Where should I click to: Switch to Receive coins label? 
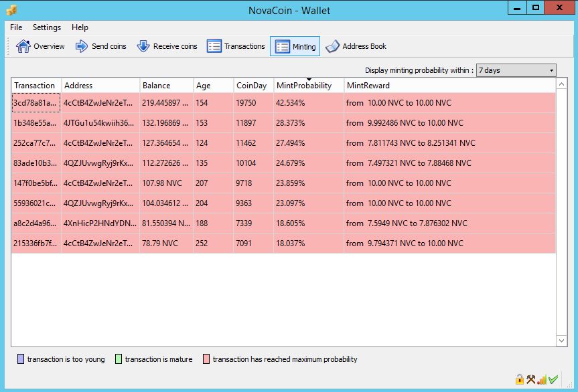coord(175,46)
